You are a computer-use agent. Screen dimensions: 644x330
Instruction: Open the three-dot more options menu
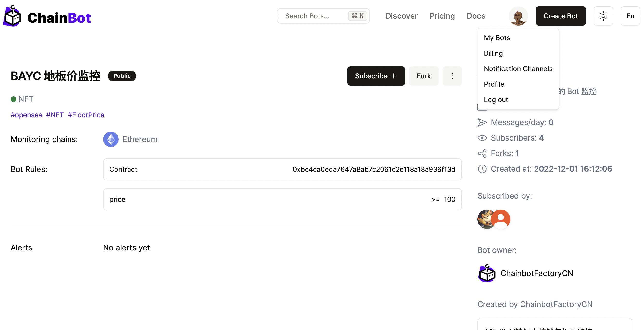[452, 76]
